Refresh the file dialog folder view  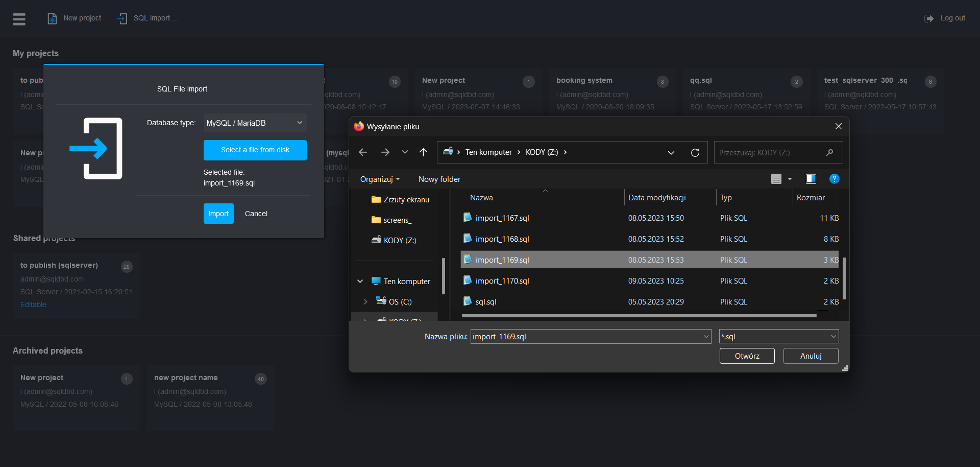point(695,153)
